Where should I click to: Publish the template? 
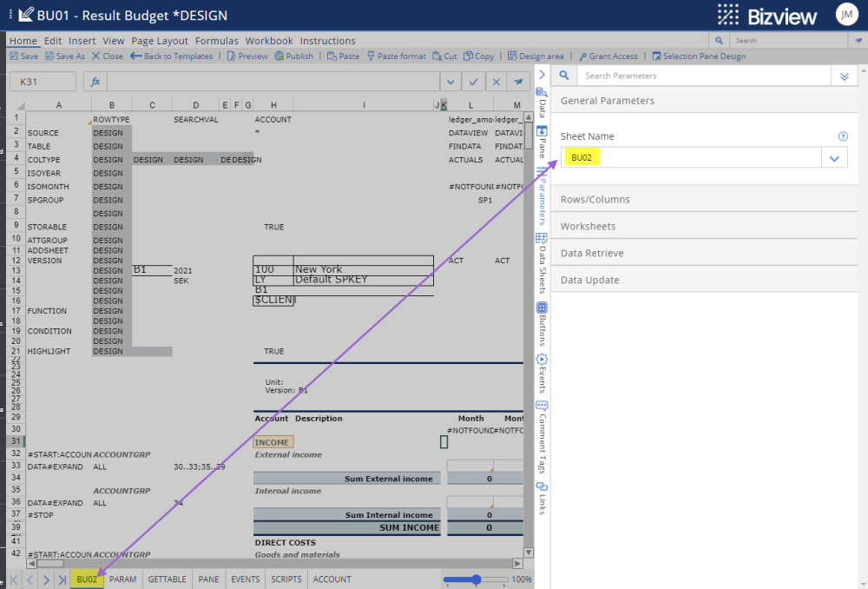(294, 56)
